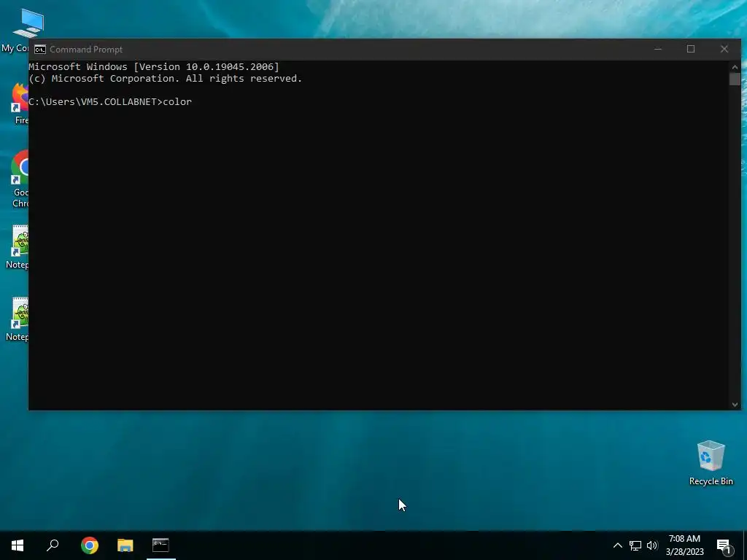Click the console scrollbar up arrow

click(x=735, y=66)
